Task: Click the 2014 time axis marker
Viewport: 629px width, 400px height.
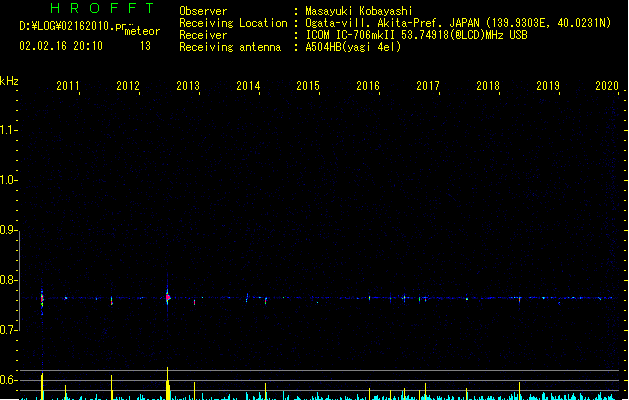Action: coord(248,86)
